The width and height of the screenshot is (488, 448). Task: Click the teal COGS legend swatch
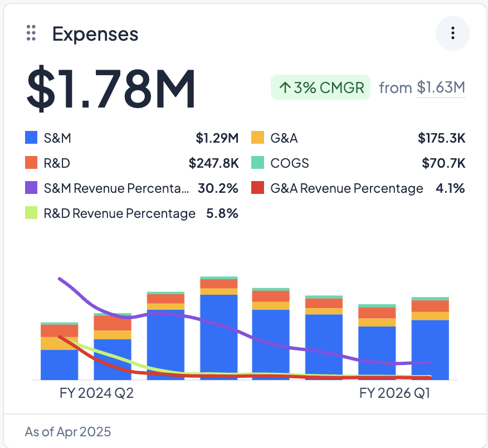point(257,163)
